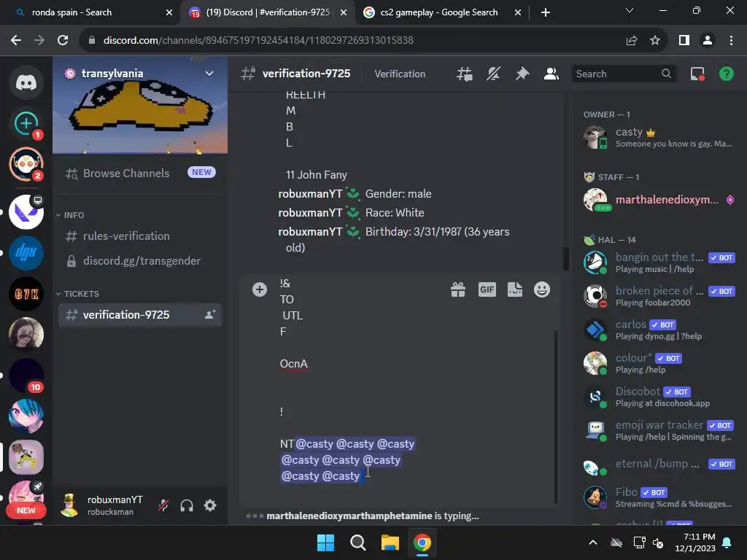Toggle channel notification settings bell icon
This screenshot has height=560, width=747.
[493, 74]
